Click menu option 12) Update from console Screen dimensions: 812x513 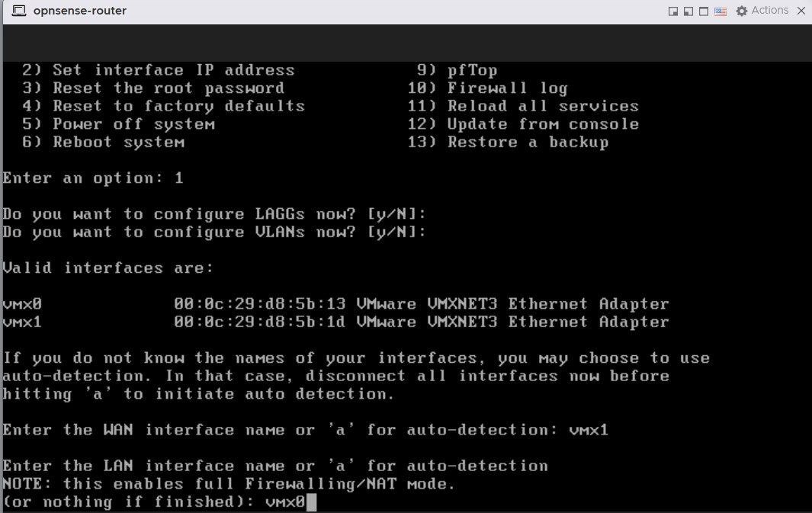524,124
